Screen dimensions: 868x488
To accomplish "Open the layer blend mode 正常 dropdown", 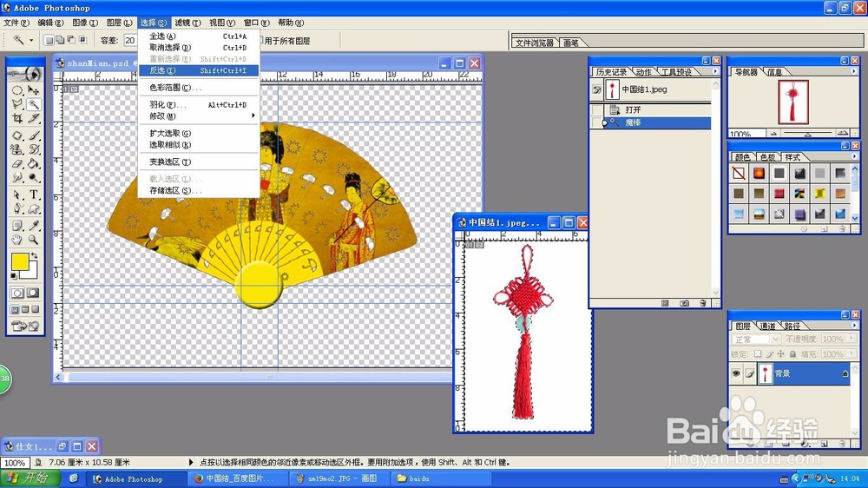I will pos(756,339).
